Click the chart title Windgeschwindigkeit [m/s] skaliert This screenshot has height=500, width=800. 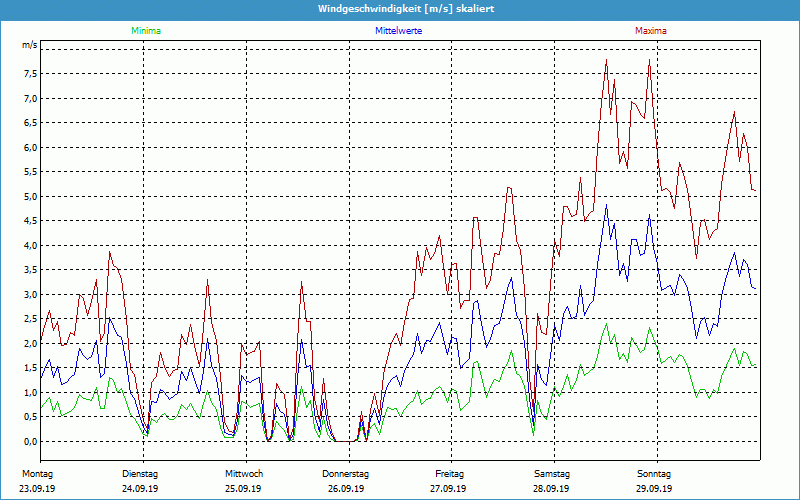pyautogui.click(x=406, y=9)
